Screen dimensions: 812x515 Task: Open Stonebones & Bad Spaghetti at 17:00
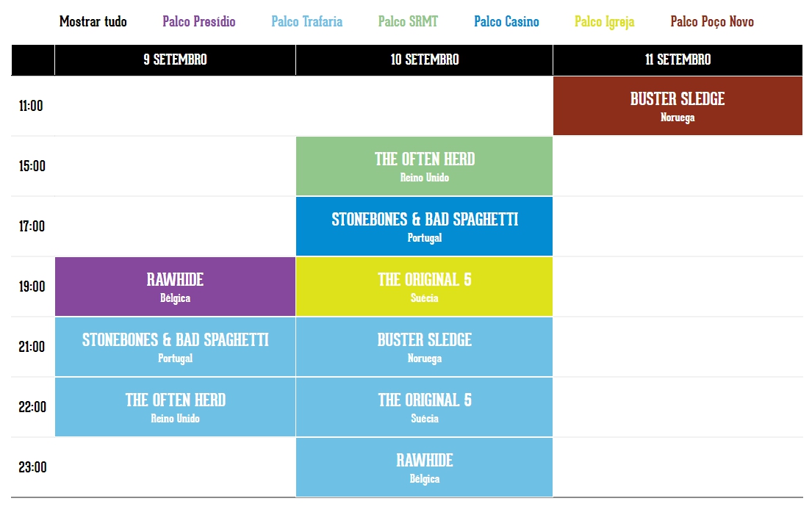tap(424, 226)
